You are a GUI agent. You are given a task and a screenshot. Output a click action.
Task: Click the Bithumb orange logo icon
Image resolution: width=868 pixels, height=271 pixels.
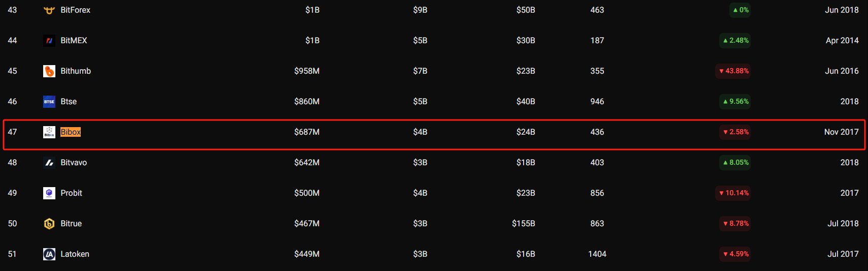coord(49,71)
